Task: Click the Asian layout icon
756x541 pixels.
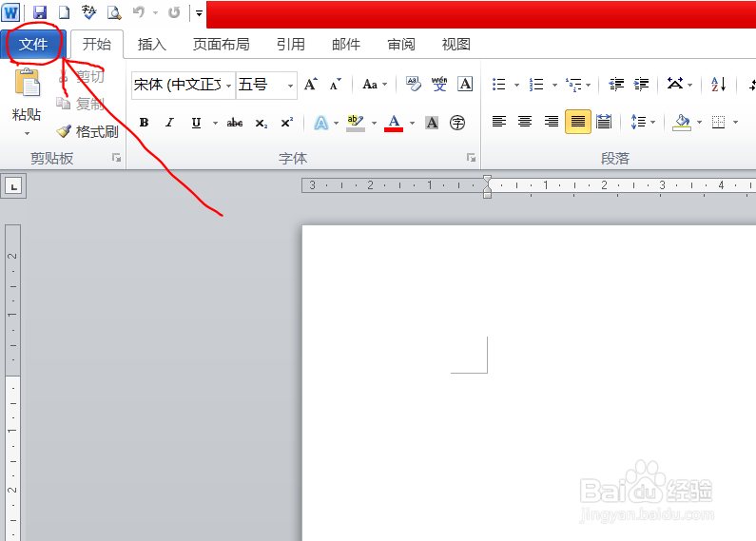Action: [675, 85]
